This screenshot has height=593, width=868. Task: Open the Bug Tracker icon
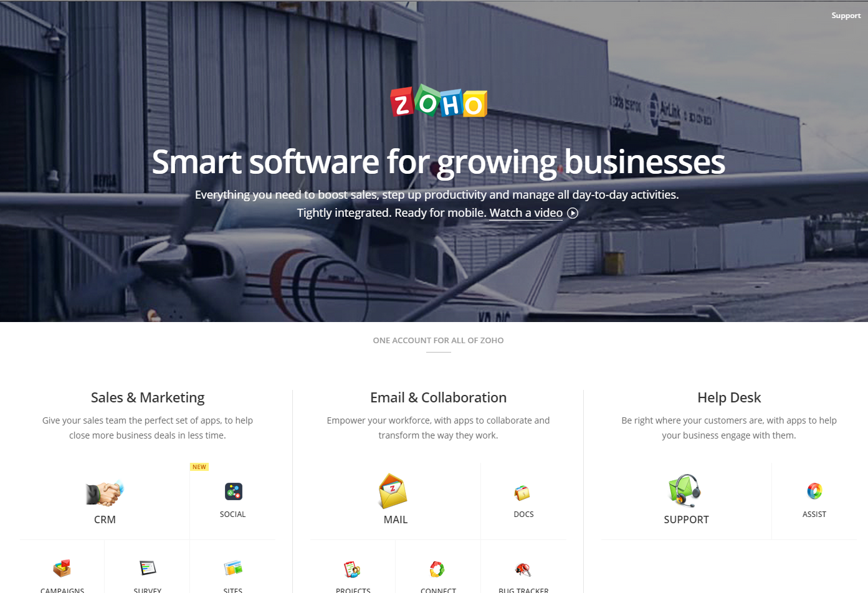click(523, 569)
